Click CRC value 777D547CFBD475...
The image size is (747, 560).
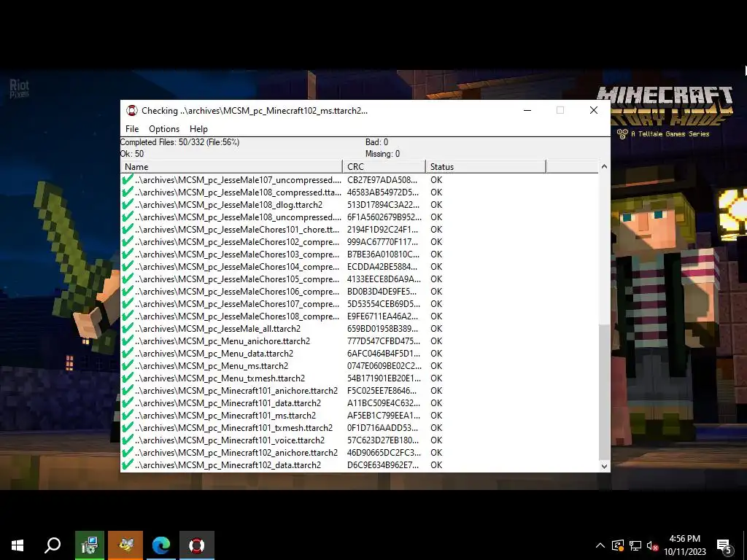384,341
